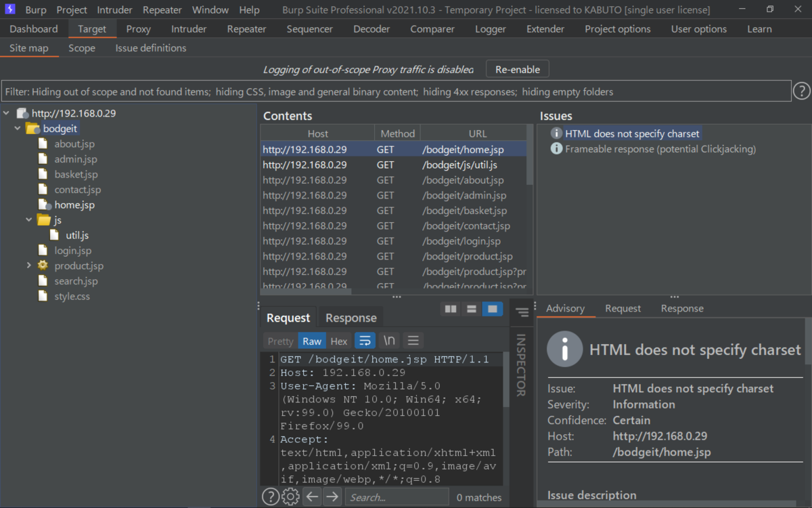812x508 pixels.
Task: Open the Sequencer tab
Action: tap(310, 29)
